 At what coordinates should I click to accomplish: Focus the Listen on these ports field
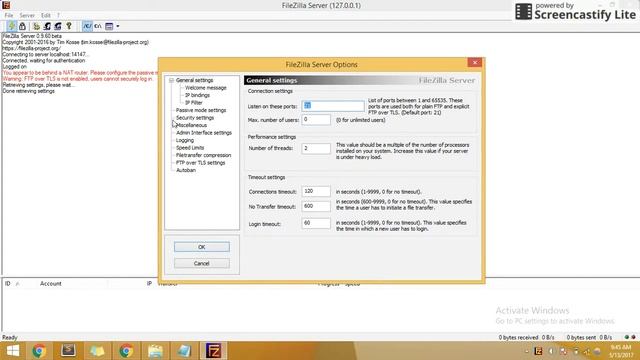click(333, 106)
